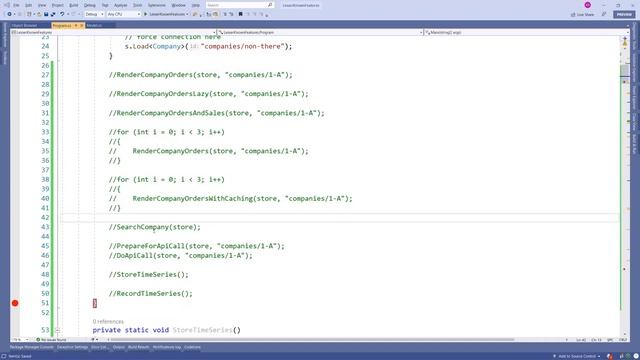Click the horizontal scrollbar of the editor
This screenshot has width=640, height=360.
(x=312, y=340)
